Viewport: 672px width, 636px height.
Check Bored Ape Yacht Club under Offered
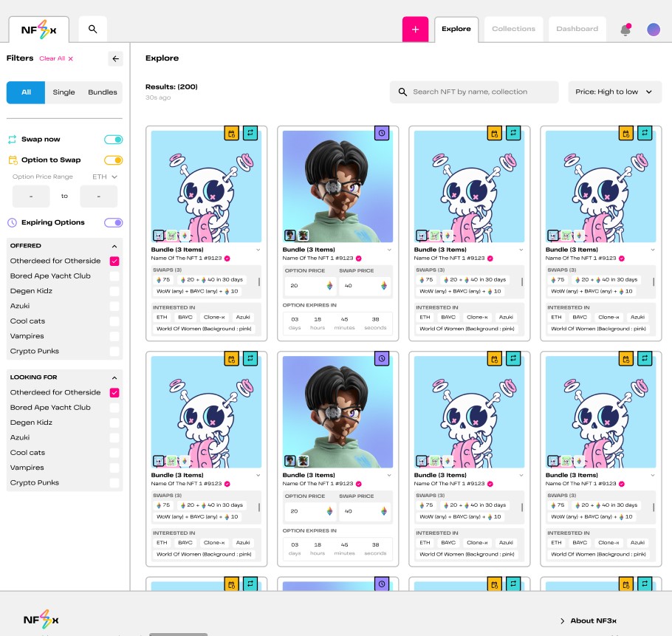coord(114,276)
